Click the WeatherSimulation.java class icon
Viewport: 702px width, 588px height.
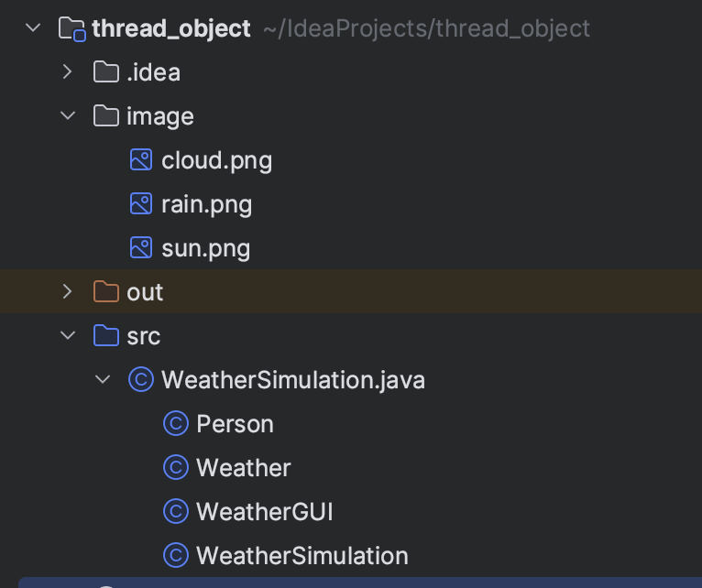(x=141, y=380)
